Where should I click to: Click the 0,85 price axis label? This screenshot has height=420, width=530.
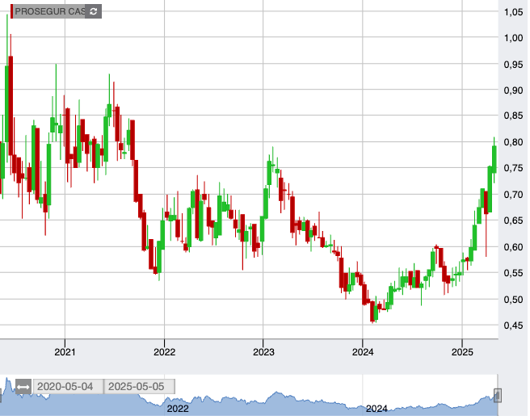513,115
